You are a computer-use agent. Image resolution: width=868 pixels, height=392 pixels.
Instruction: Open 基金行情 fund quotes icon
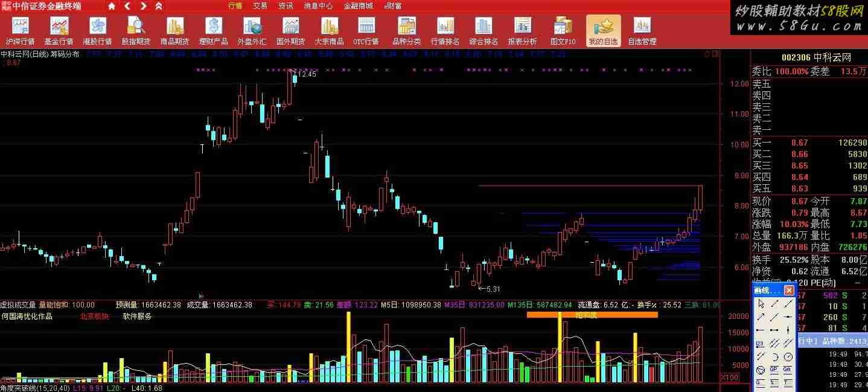pyautogui.click(x=59, y=31)
